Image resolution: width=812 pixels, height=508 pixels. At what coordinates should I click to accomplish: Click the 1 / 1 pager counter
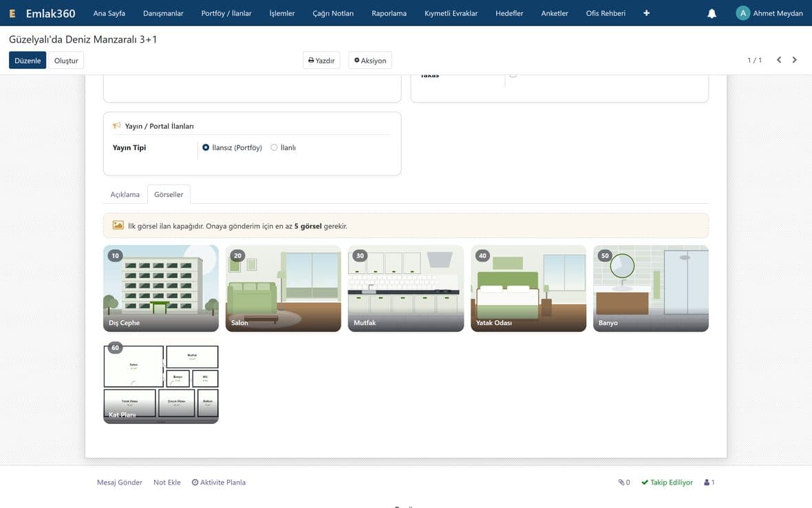[754, 60]
